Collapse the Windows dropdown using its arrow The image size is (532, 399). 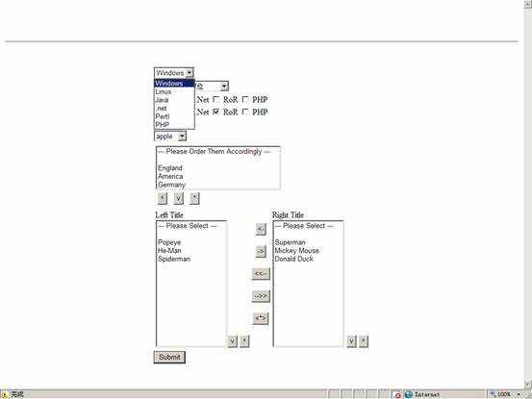190,72
